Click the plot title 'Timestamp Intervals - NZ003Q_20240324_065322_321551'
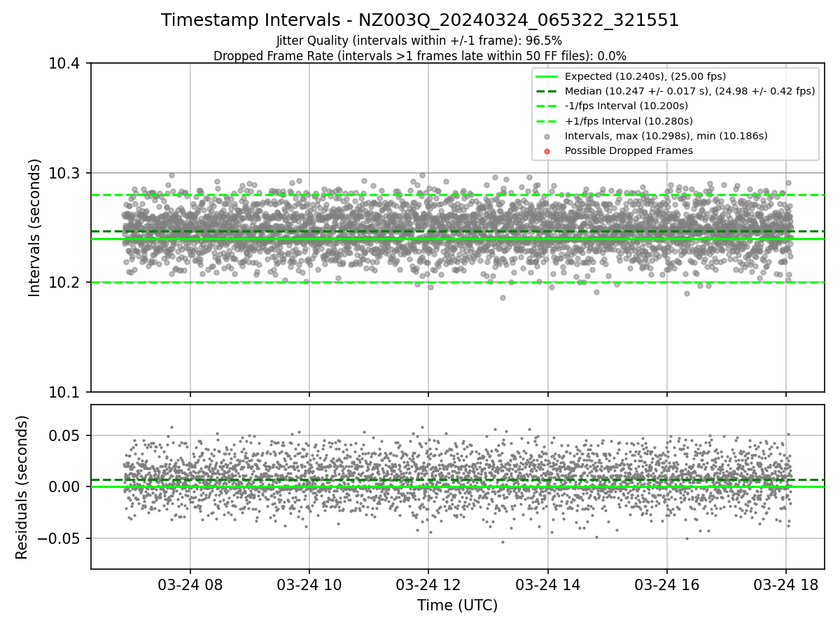840x630 pixels. (420, 20)
